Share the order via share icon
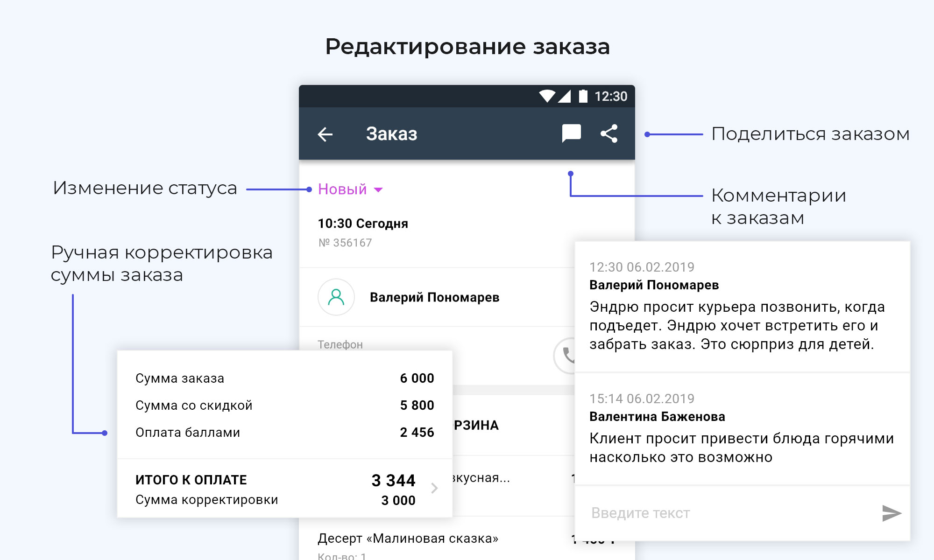Viewport: 934px width, 560px height. point(609,133)
